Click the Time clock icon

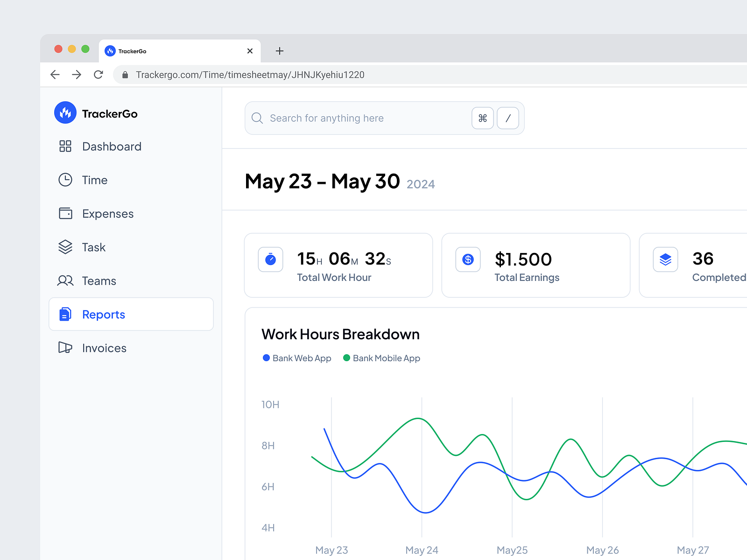click(x=65, y=180)
